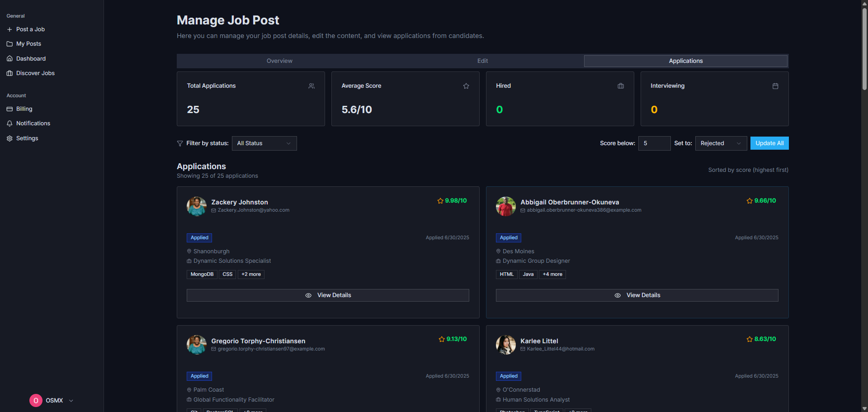Click the briefcase icon next to Discover Jobs

9,73
